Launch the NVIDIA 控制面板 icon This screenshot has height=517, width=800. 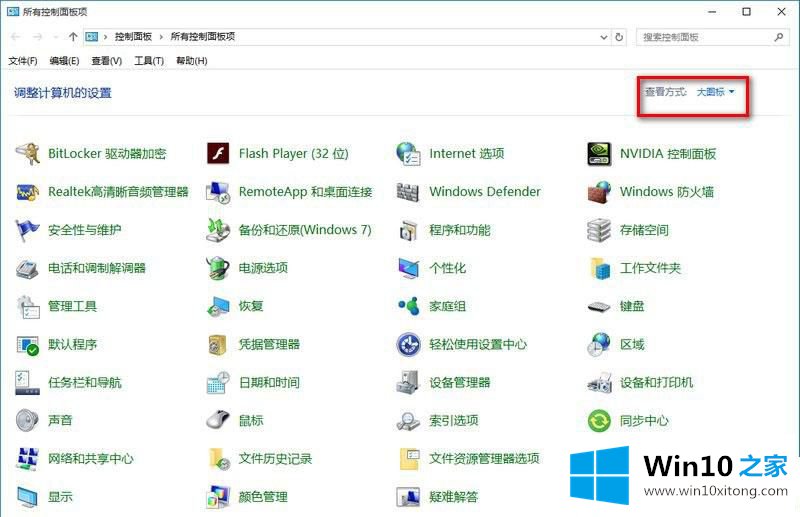599,154
